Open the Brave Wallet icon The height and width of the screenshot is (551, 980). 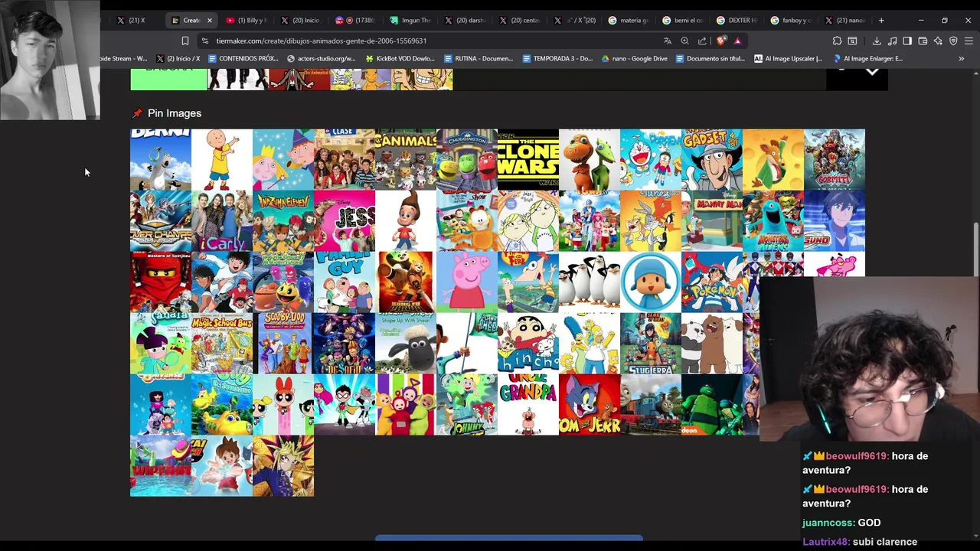pos(923,41)
